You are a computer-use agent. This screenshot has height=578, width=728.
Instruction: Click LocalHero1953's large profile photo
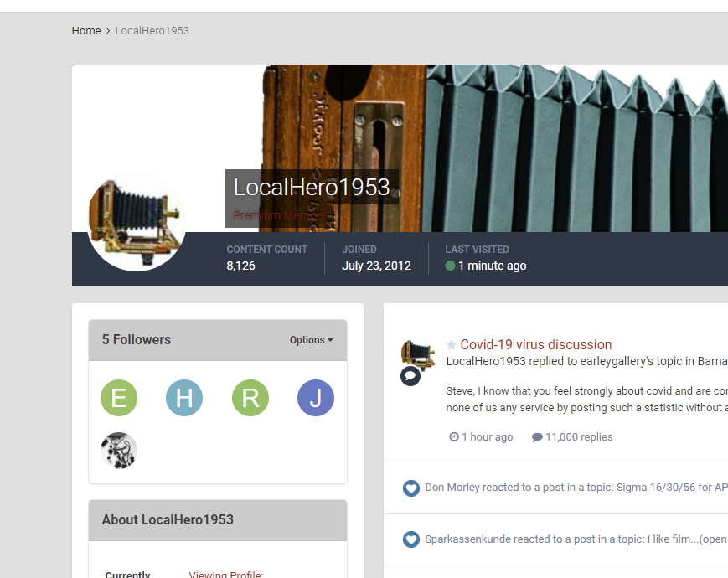(x=137, y=222)
